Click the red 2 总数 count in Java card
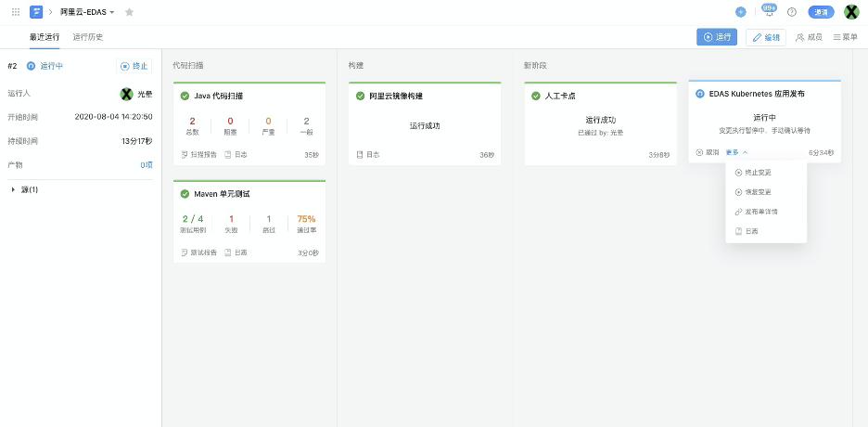 (x=192, y=121)
